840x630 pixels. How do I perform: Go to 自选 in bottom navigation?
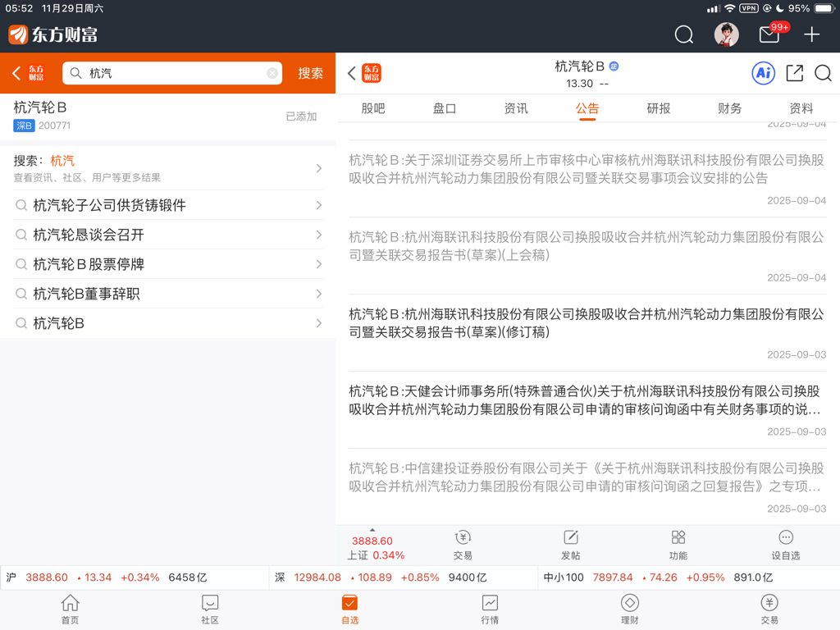349,609
